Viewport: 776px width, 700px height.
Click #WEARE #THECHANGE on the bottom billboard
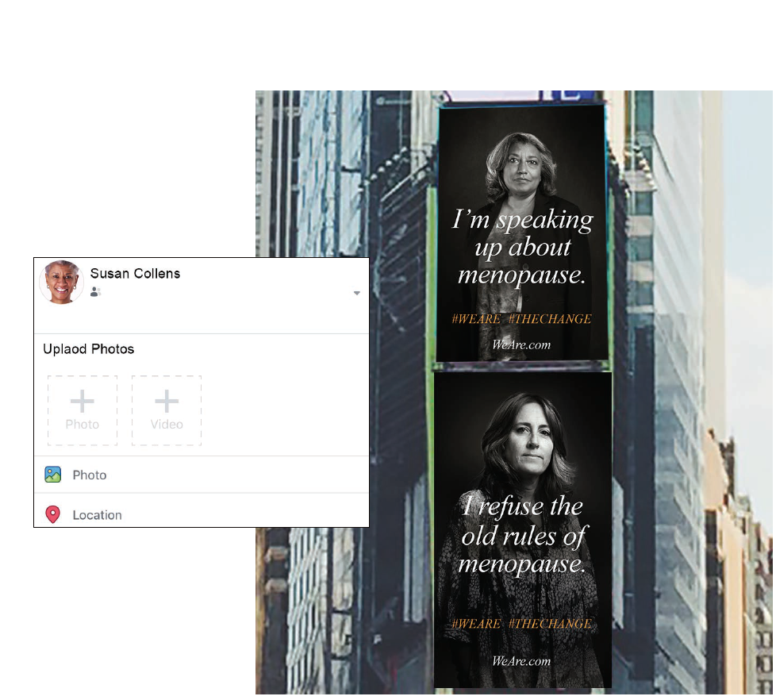pyautogui.click(x=521, y=624)
